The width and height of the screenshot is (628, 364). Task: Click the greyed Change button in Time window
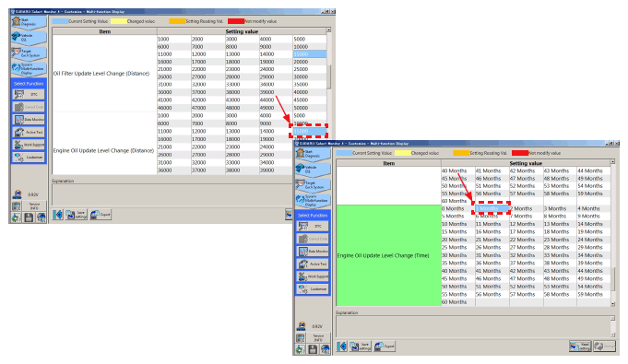tap(604, 346)
